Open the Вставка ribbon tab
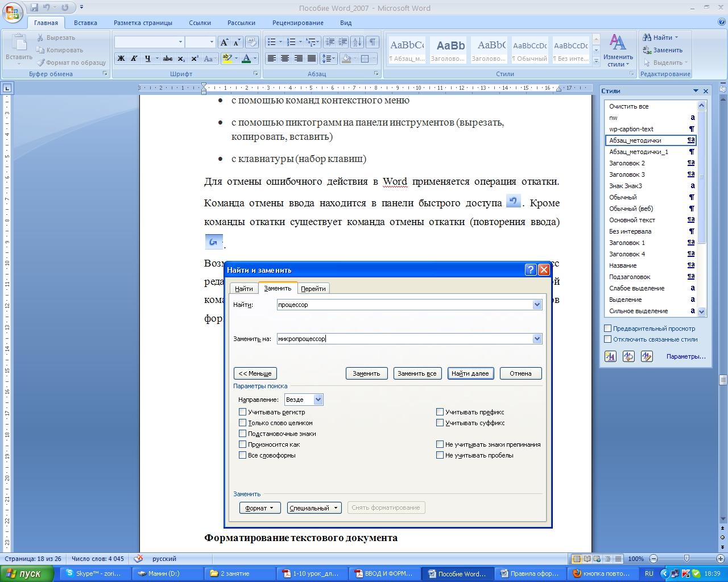Image resolution: width=728 pixels, height=582 pixels. (x=85, y=23)
